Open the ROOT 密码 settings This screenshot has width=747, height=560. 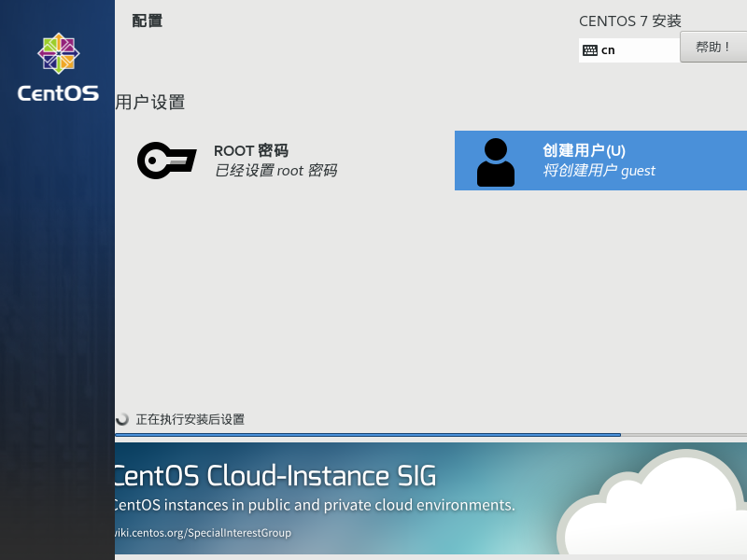(x=251, y=151)
